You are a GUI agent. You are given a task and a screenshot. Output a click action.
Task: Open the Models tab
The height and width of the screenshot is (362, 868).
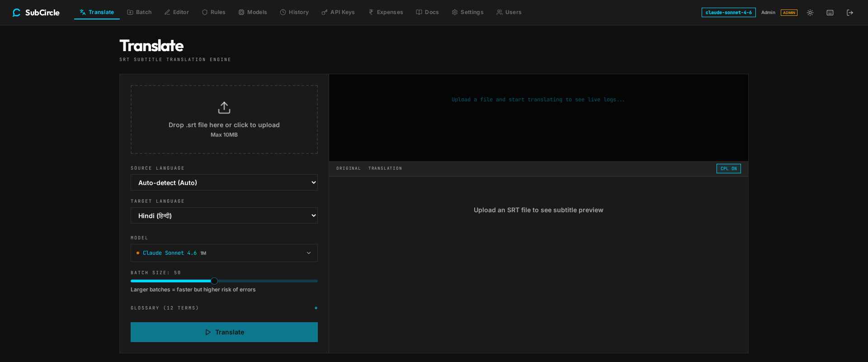[x=253, y=12]
